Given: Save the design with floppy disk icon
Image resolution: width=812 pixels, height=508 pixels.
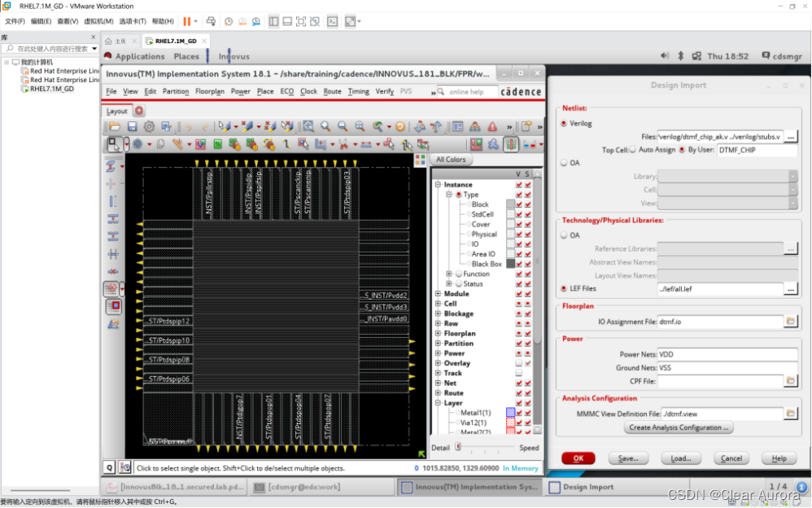Looking at the screenshot, I should tap(132, 126).
